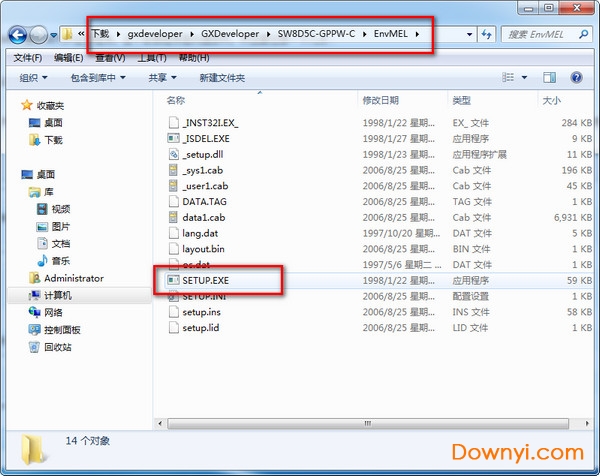This screenshot has height=476, width=600.
Task: Click the EnvMEL breadcrumb segment
Action: pyautogui.click(x=390, y=34)
